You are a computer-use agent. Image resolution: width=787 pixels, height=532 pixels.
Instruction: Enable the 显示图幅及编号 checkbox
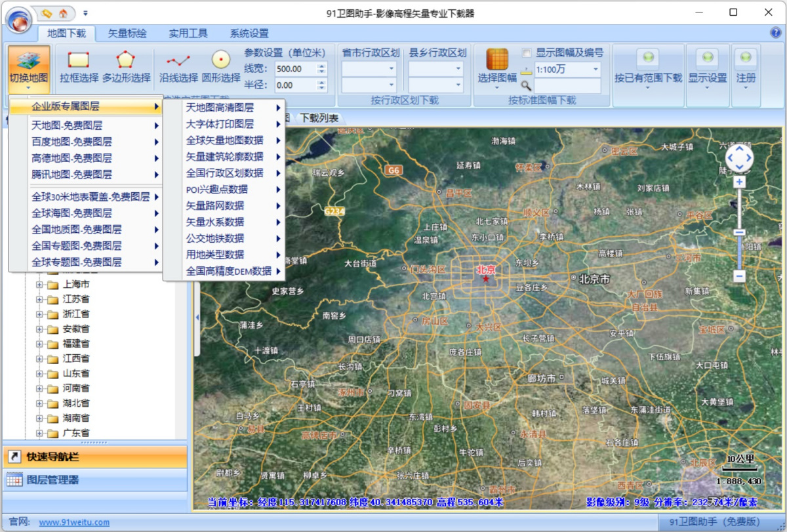coord(526,52)
